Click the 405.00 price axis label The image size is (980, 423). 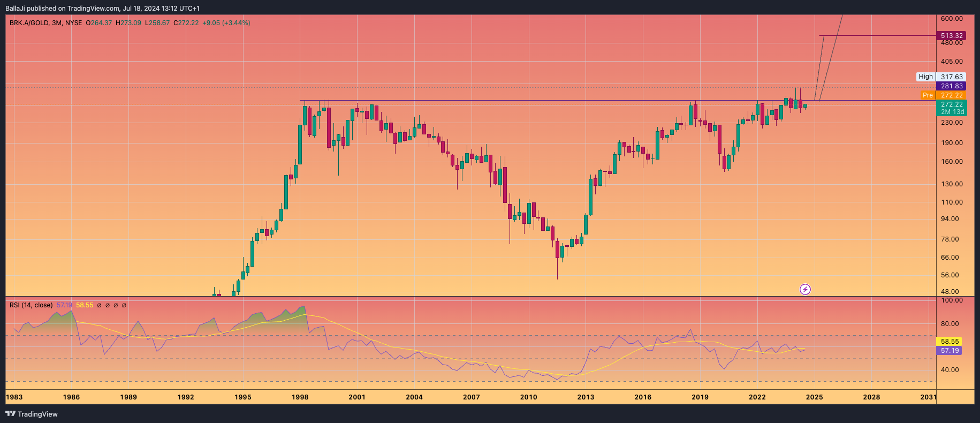coord(952,62)
